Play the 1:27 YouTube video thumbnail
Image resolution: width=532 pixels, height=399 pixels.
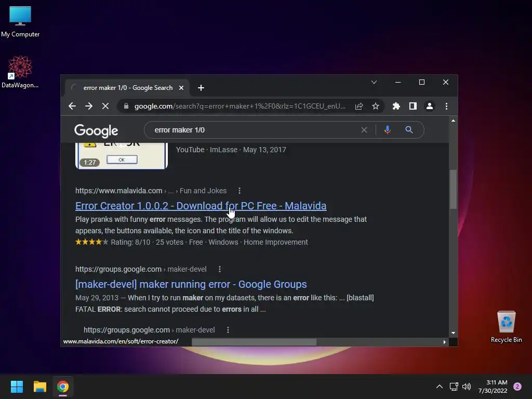[122, 156]
